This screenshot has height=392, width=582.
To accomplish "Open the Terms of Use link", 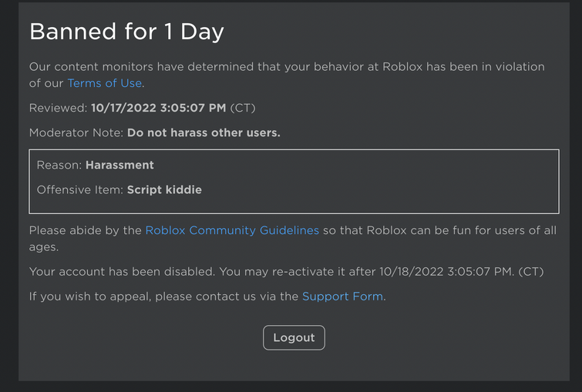I will (105, 83).
